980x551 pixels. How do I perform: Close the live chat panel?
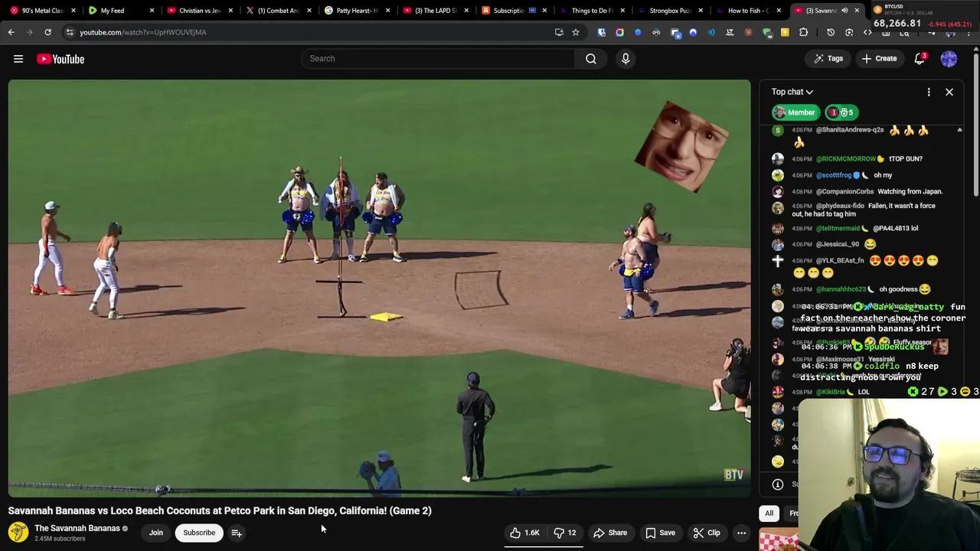pos(949,92)
